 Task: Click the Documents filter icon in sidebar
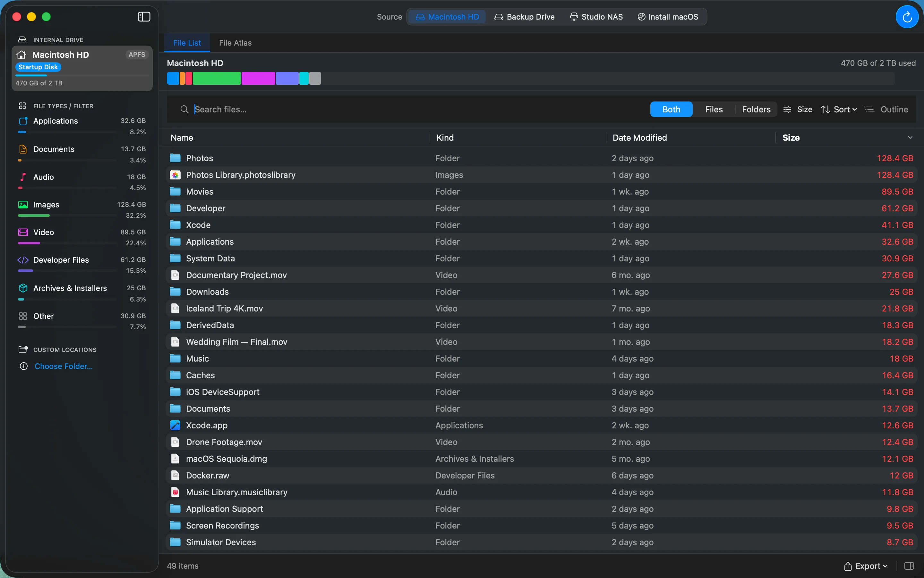[23, 149]
